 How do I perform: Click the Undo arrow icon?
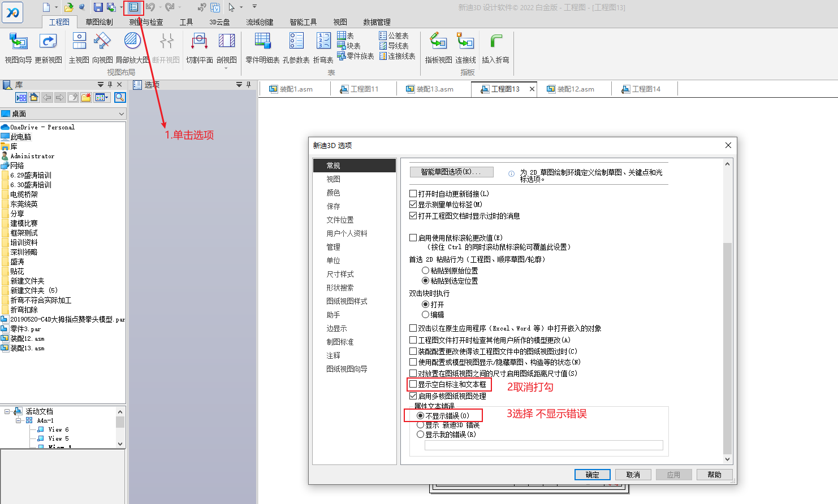click(x=150, y=7)
